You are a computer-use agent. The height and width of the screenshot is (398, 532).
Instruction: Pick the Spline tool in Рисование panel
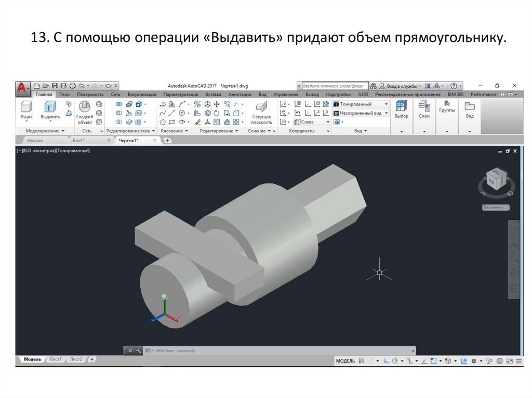[x=163, y=113]
